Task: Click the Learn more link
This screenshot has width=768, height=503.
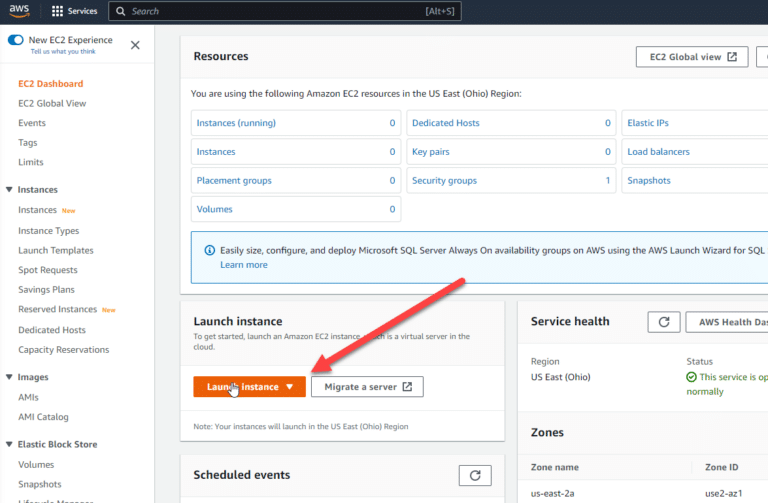Action: pos(243,265)
